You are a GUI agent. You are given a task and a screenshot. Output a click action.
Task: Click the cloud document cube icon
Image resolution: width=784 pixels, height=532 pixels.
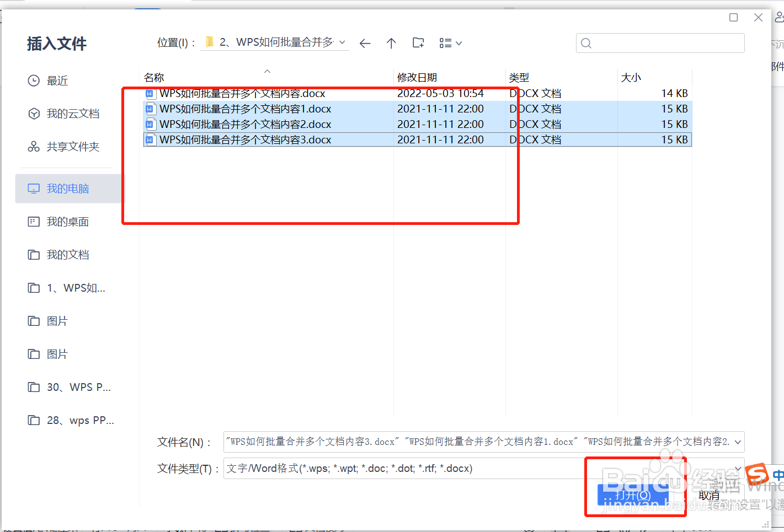coord(34,114)
